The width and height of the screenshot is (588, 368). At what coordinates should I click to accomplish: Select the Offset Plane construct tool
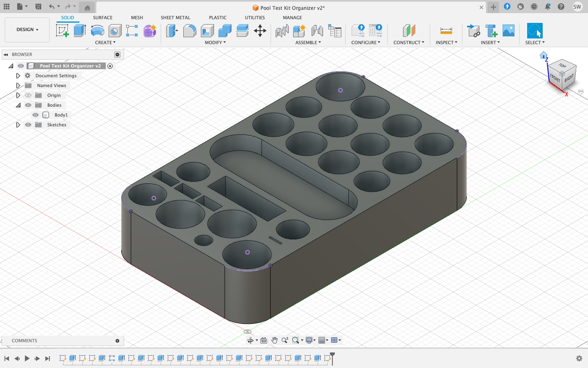coord(409,31)
